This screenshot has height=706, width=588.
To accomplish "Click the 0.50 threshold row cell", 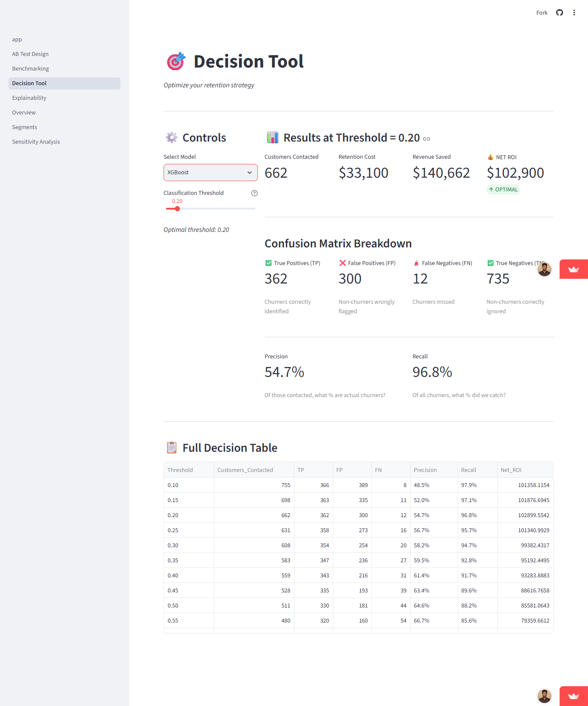I will (189, 605).
